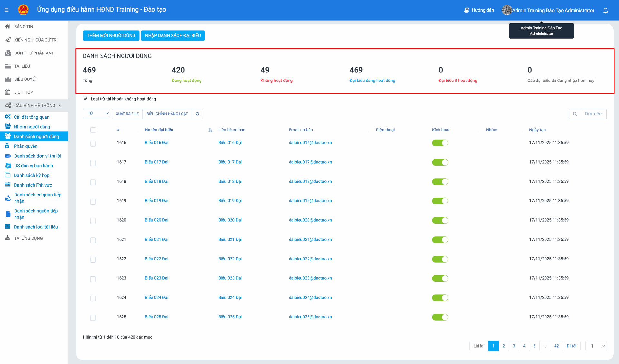This screenshot has height=364, width=619.
Task: Click the refresh table icon
Action: (197, 114)
